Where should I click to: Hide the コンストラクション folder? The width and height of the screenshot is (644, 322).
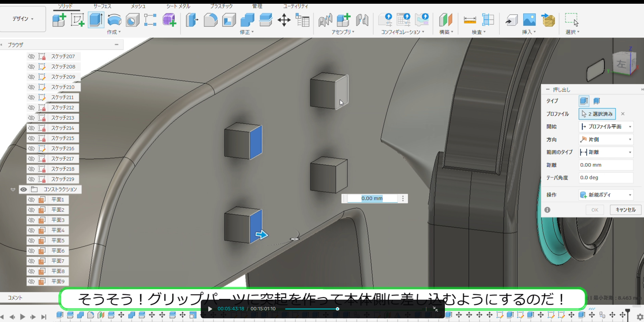click(x=23, y=189)
